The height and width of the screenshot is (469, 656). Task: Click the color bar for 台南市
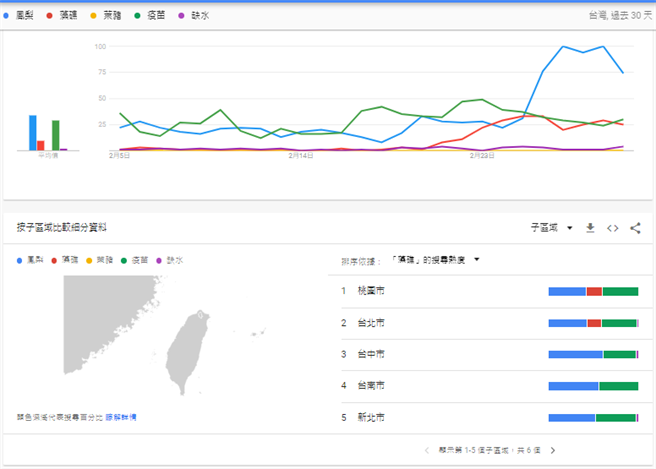click(593, 385)
